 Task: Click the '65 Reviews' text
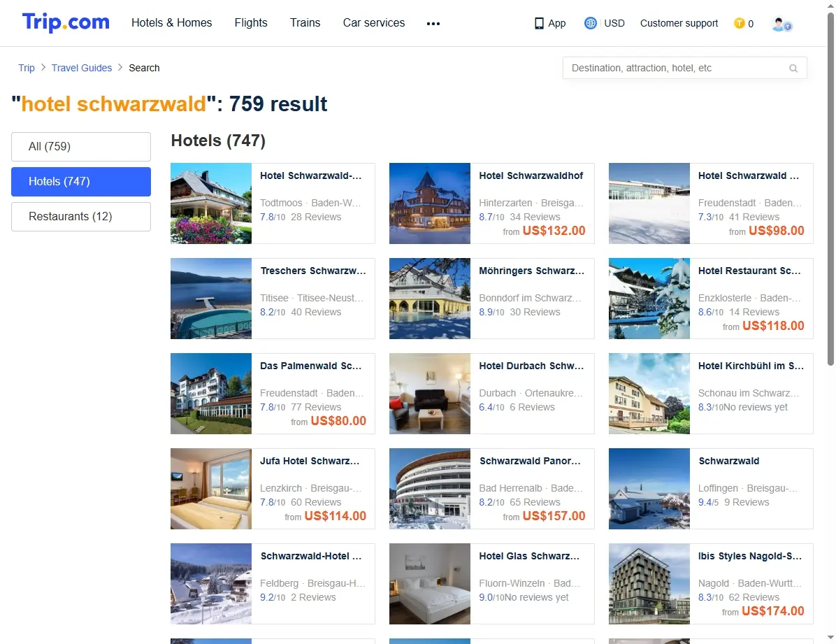coord(535,502)
